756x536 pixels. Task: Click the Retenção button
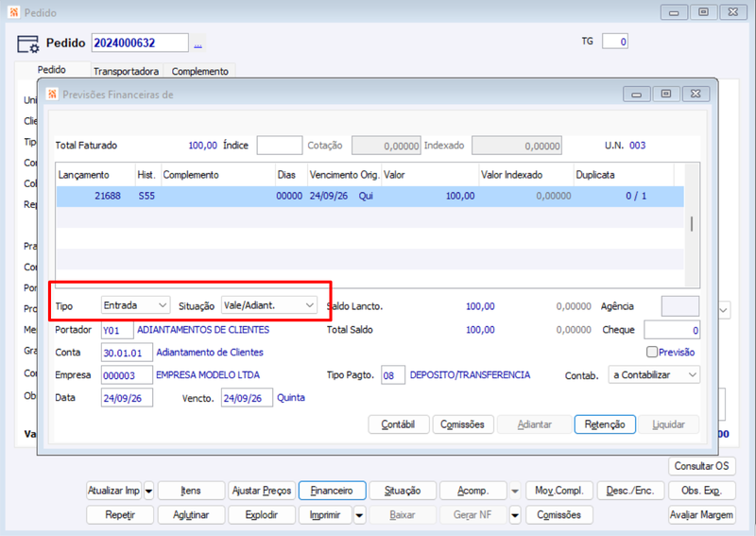(x=605, y=424)
